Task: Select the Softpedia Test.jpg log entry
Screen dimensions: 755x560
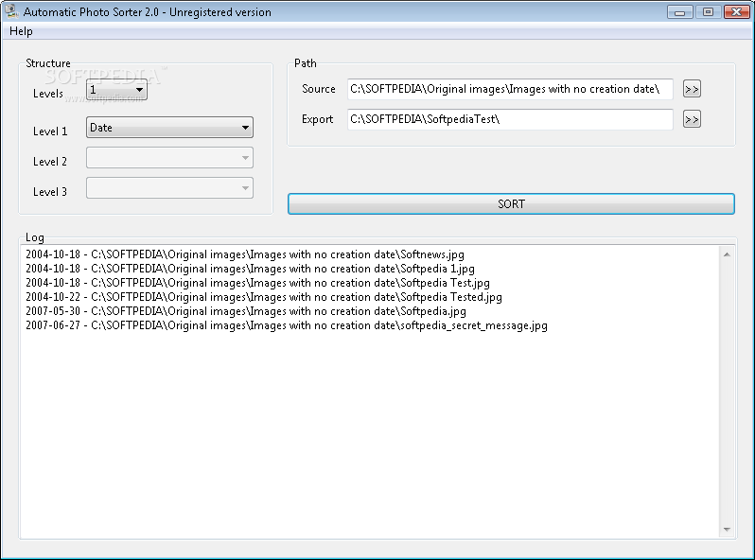Action: (x=257, y=283)
